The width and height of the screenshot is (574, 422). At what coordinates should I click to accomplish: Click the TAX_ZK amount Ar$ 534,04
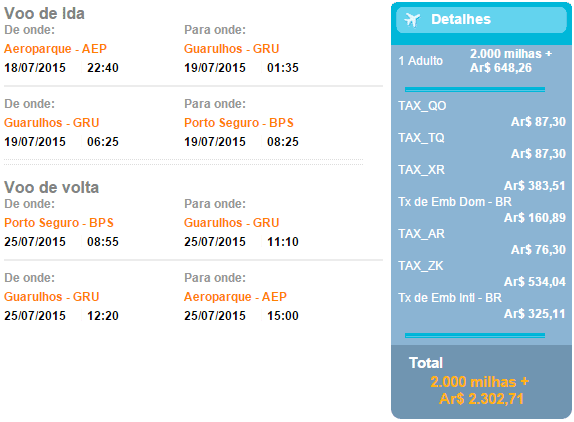[535, 282]
